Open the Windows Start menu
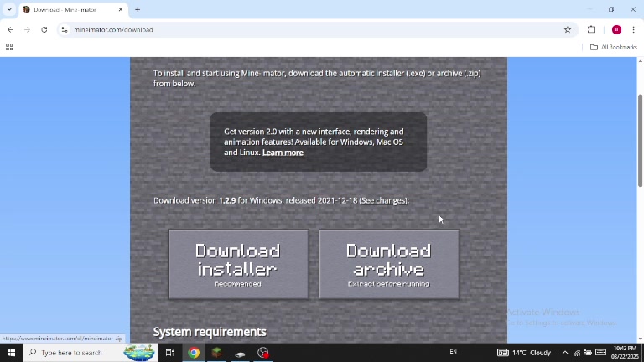 tap(11, 353)
